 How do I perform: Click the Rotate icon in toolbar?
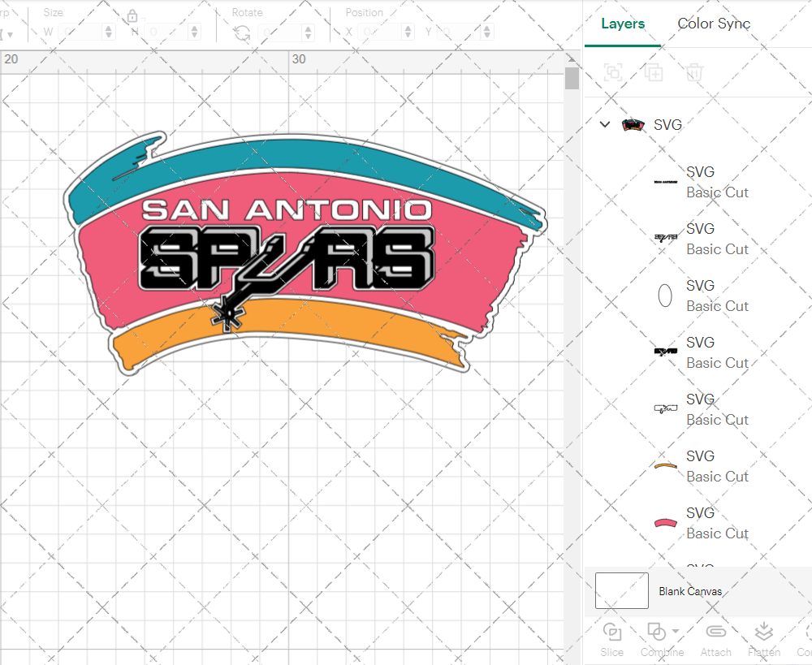pos(242,32)
